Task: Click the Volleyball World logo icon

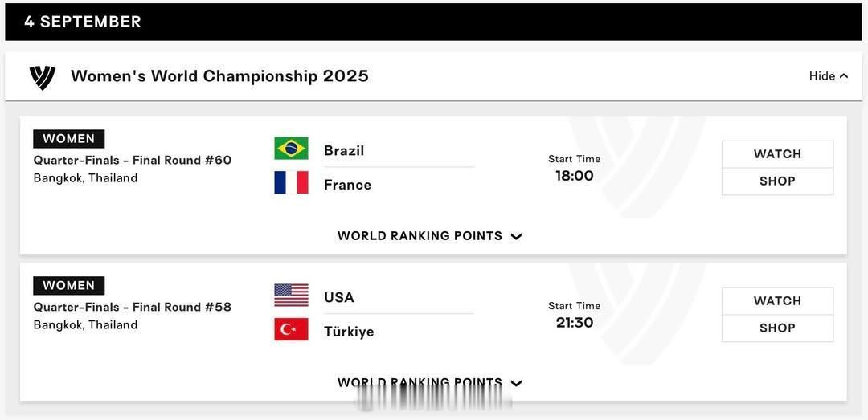Action: coord(42,77)
